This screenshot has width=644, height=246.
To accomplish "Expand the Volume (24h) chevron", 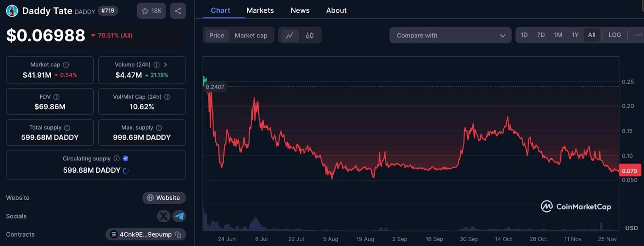I will (165, 64).
